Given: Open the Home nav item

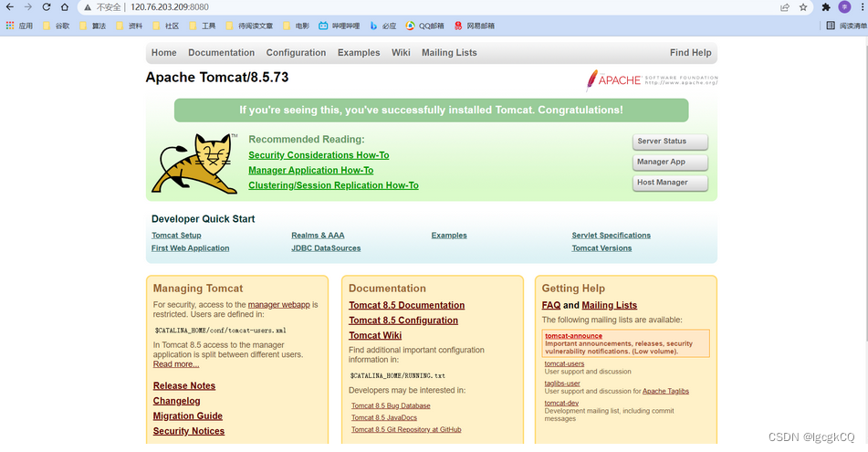Looking at the screenshot, I should [164, 53].
